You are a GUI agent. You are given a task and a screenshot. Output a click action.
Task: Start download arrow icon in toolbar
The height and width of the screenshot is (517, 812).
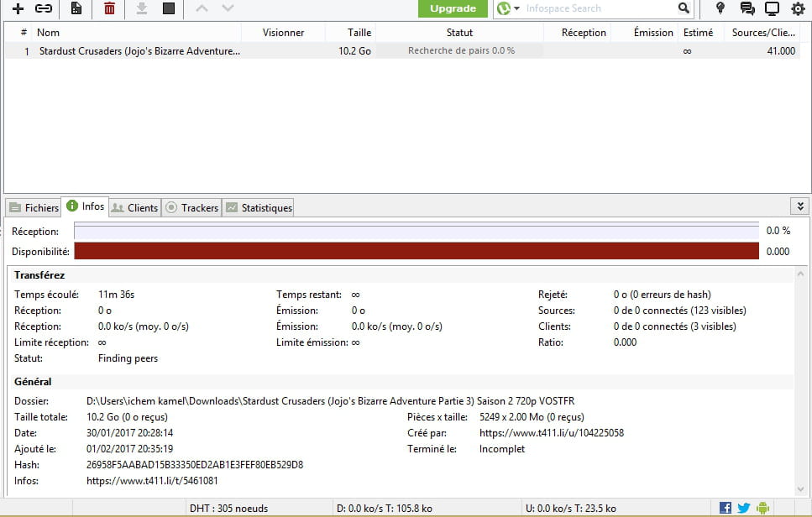[x=142, y=8]
